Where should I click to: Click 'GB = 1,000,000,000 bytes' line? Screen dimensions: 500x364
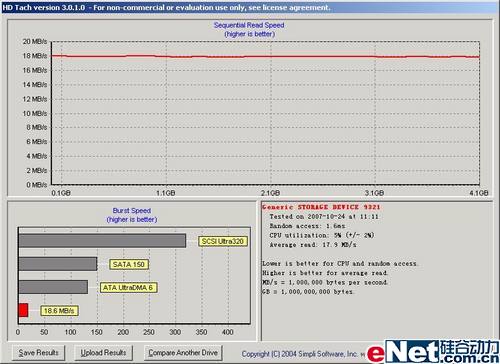(x=308, y=291)
